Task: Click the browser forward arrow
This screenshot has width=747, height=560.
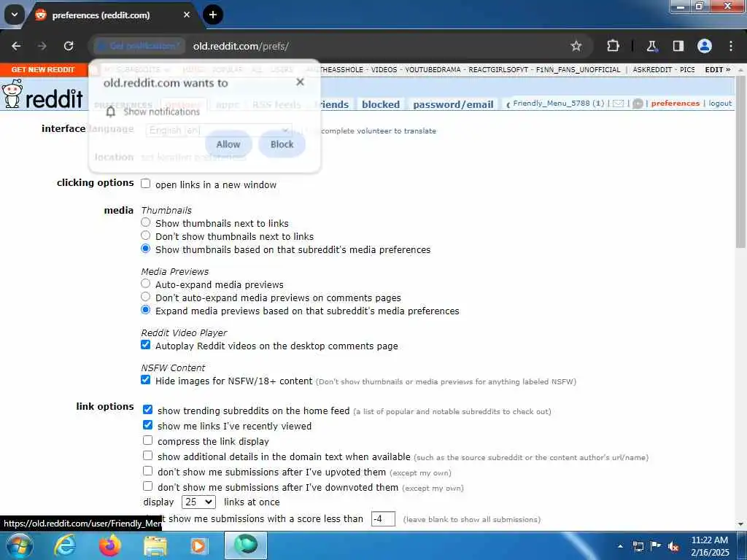Action: pyautogui.click(x=42, y=46)
